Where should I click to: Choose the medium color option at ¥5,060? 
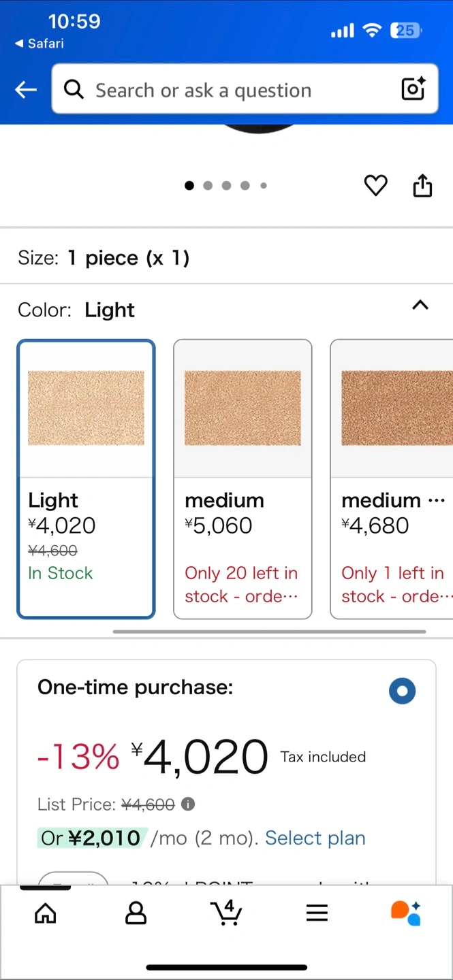[x=243, y=479]
